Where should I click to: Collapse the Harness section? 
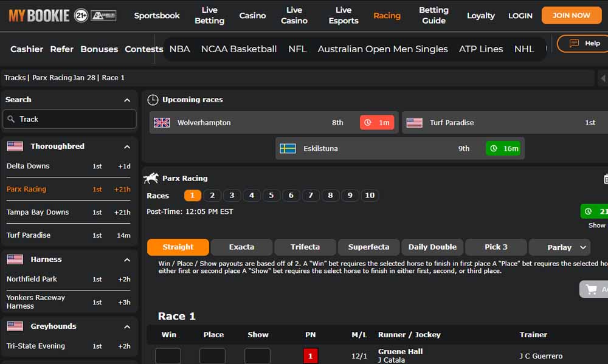[127, 259]
